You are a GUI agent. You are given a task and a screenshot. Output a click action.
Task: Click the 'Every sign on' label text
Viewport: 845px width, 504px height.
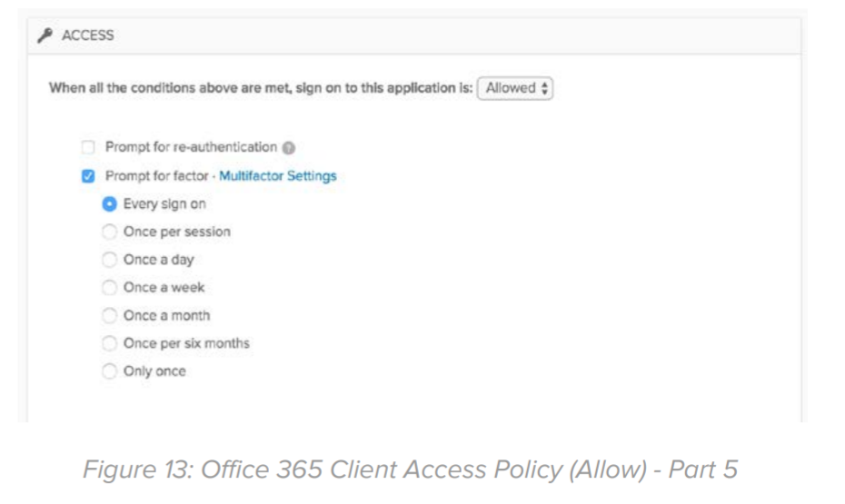164,203
